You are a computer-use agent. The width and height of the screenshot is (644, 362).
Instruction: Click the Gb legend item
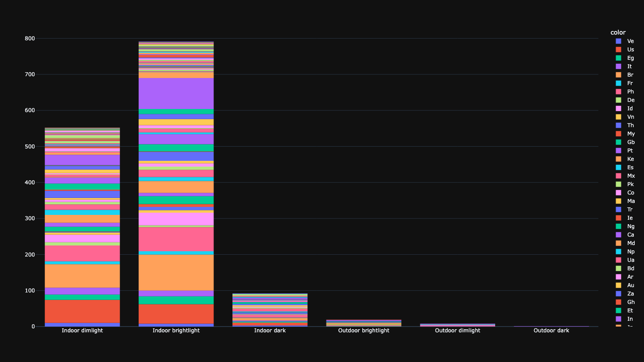625,142
